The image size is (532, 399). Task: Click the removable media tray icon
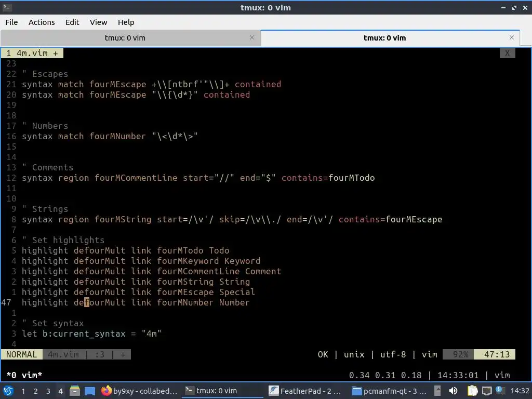(437, 391)
